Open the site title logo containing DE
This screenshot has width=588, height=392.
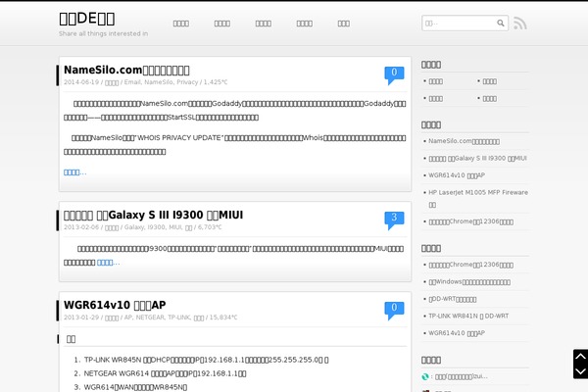(x=87, y=19)
